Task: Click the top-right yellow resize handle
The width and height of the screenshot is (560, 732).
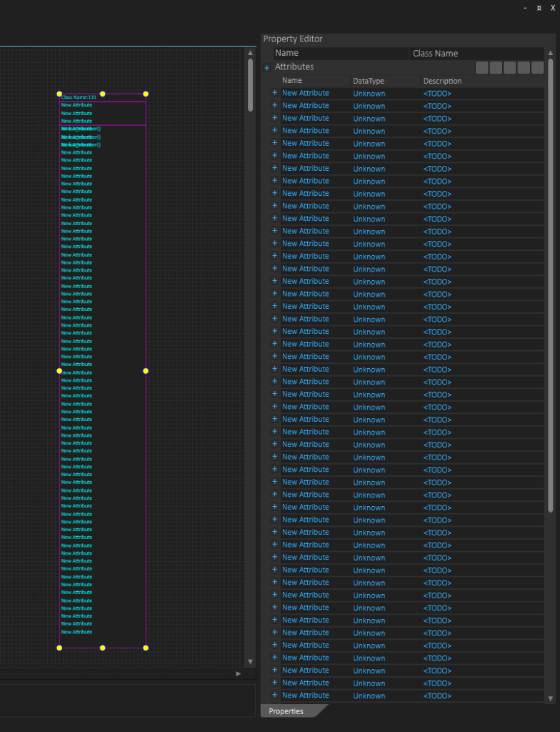Action: (x=146, y=94)
